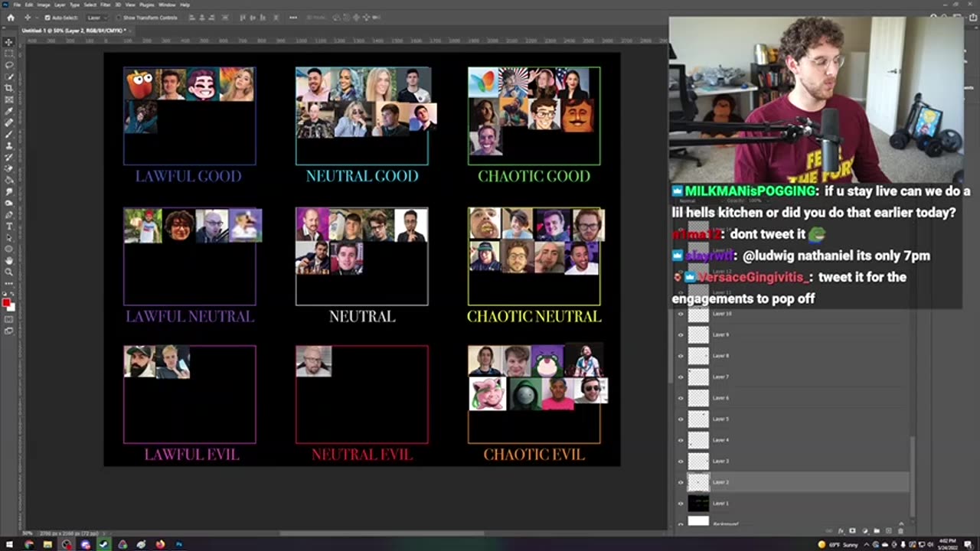Expand the system tray hidden icons chevron
Image resolution: width=980 pixels, height=551 pixels.
pyautogui.click(x=867, y=545)
